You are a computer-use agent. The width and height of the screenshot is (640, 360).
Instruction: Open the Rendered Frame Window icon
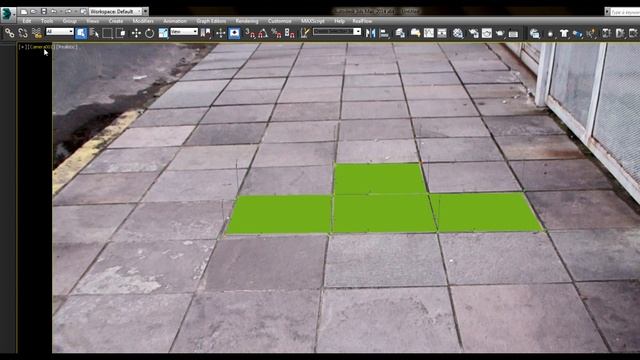[x=487, y=33]
